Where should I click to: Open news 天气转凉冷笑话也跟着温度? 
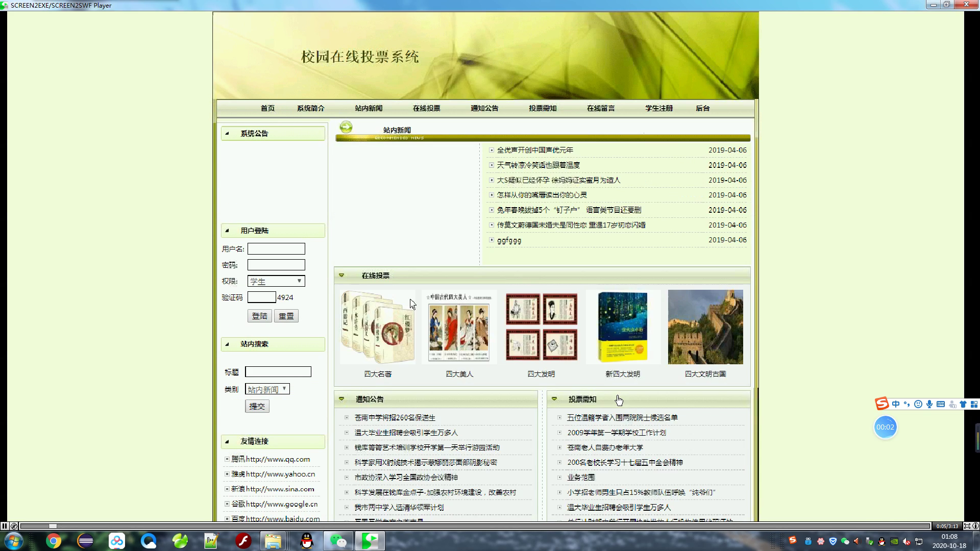(x=538, y=165)
